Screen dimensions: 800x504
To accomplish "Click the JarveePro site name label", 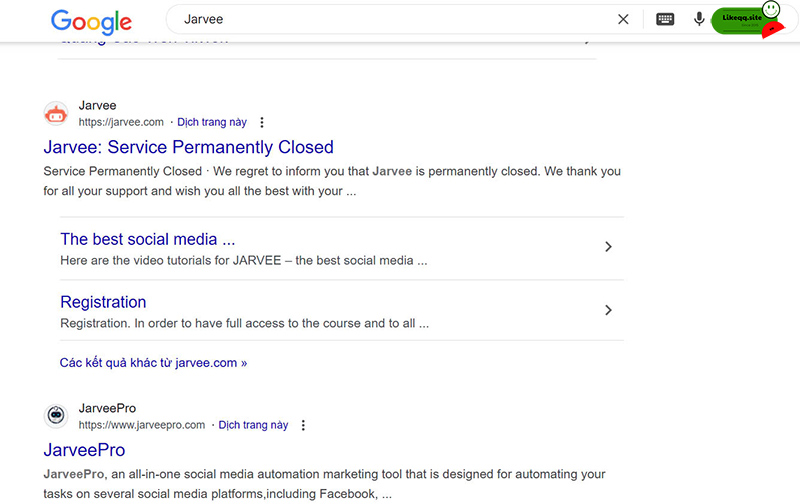I will pos(107,408).
